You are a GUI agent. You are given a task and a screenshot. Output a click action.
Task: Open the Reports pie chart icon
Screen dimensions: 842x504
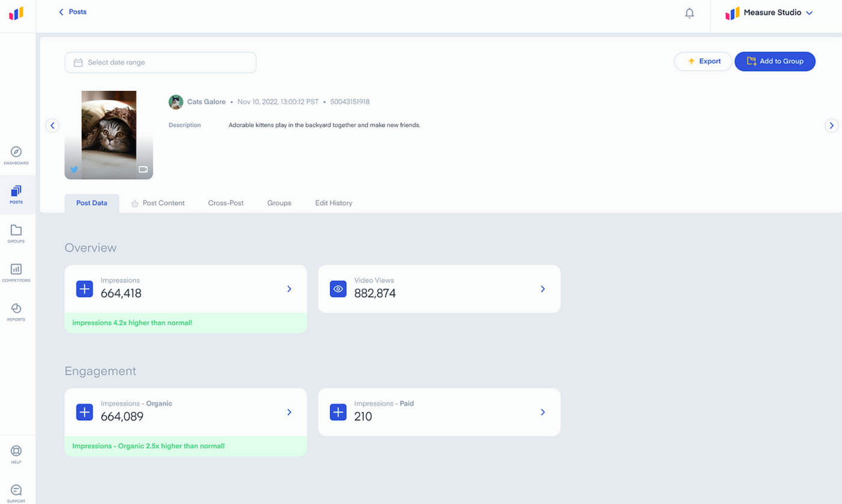pyautogui.click(x=16, y=309)
